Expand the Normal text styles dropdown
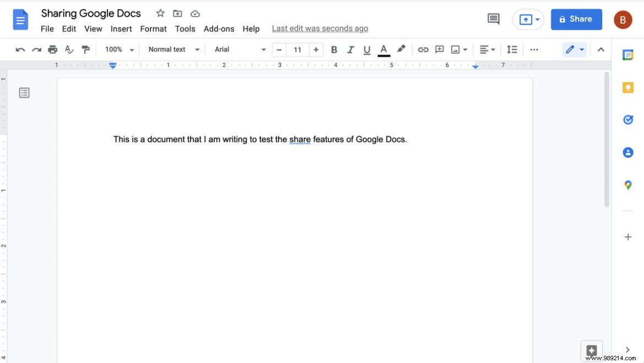Image resolution: width=644 pixels, height=363 pixels. pyautogui.click(x=173, y=49)
